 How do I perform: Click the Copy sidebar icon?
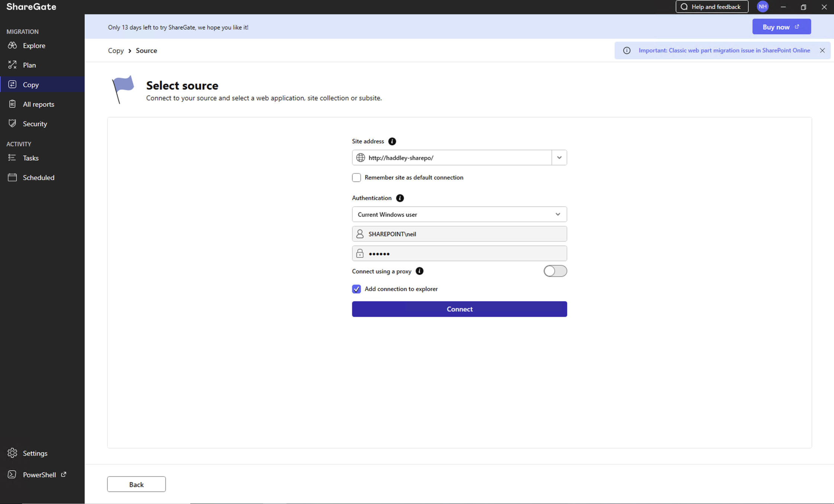pyautogui.click(x=12, y=84)
